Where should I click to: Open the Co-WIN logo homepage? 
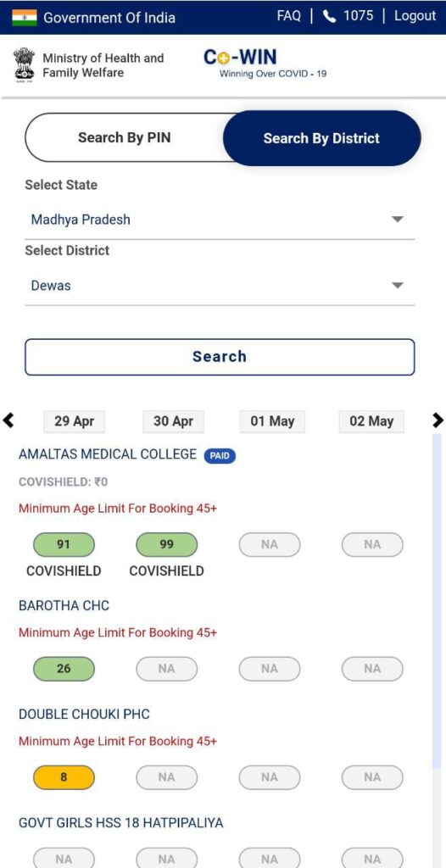265,64
